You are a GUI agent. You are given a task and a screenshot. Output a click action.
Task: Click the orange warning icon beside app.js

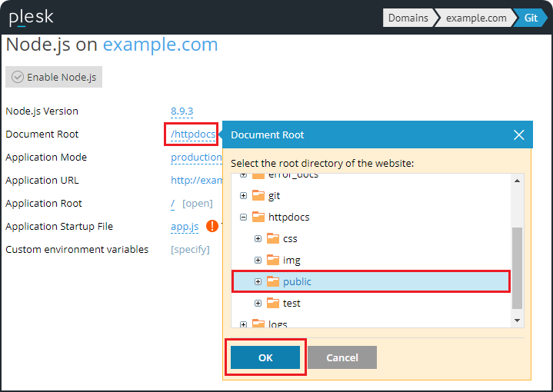tap(212, 226)
